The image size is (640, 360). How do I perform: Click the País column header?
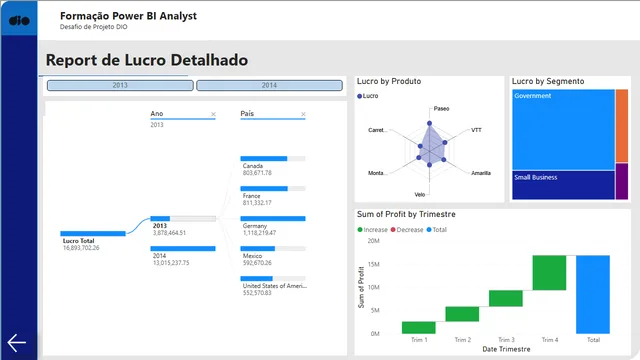(x=247, y=113)
